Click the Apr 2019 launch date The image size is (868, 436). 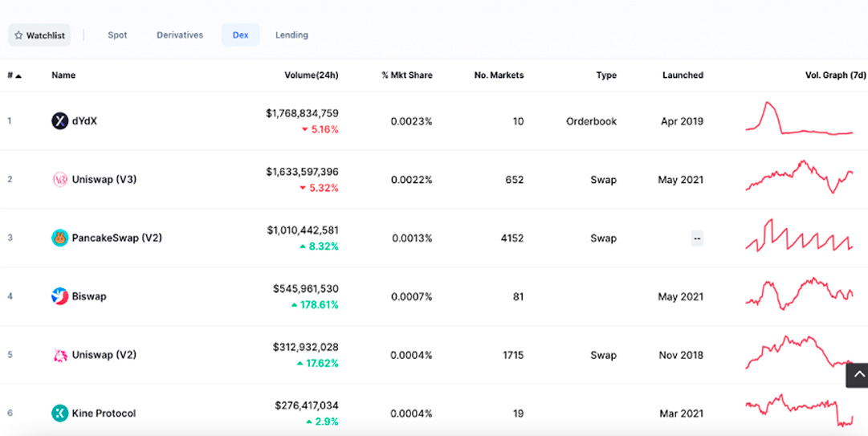click(x=682, y=121)
